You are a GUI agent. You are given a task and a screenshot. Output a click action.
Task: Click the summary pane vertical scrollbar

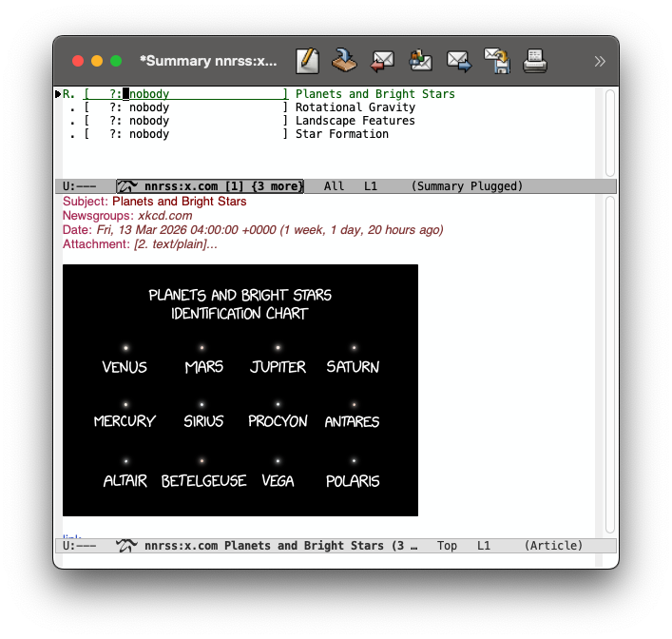609,131
